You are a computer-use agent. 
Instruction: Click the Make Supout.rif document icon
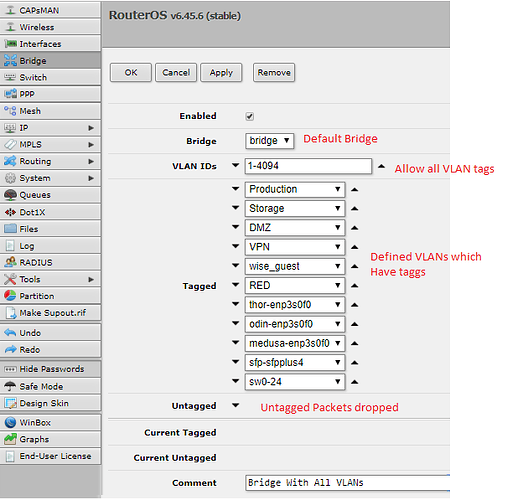pyautogui.click(x=11, y=313)
